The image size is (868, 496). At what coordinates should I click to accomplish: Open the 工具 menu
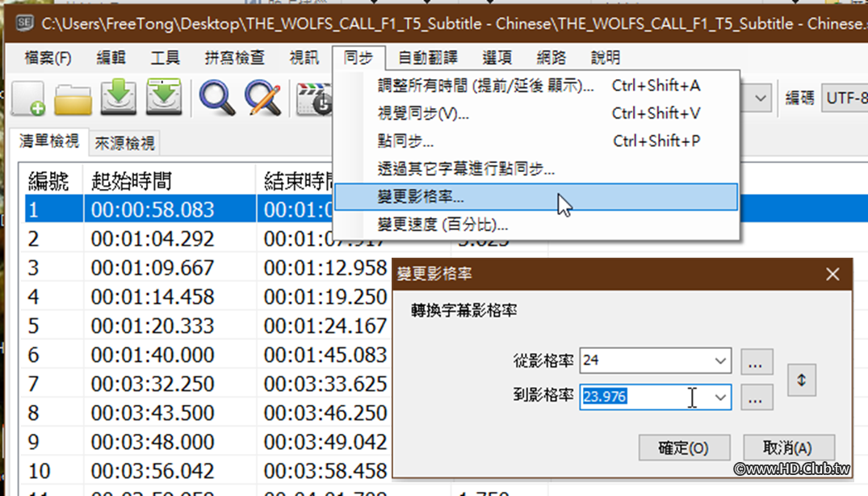[165, 57]
